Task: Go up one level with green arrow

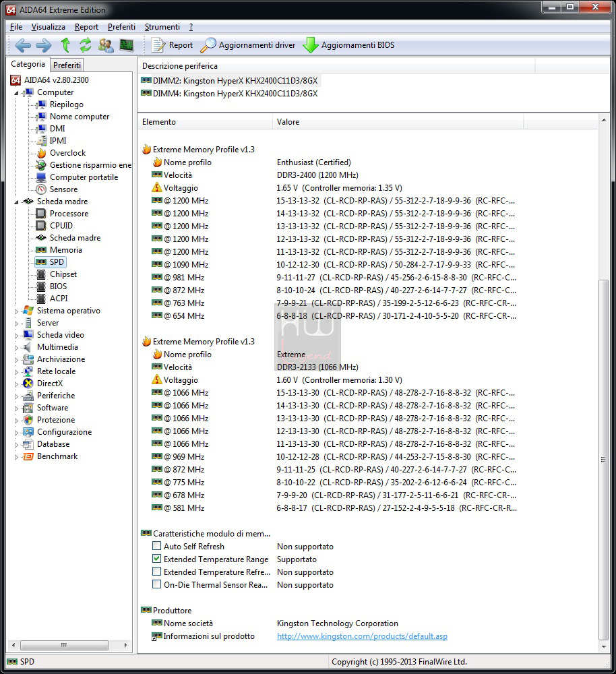Action: pos(65,44)
